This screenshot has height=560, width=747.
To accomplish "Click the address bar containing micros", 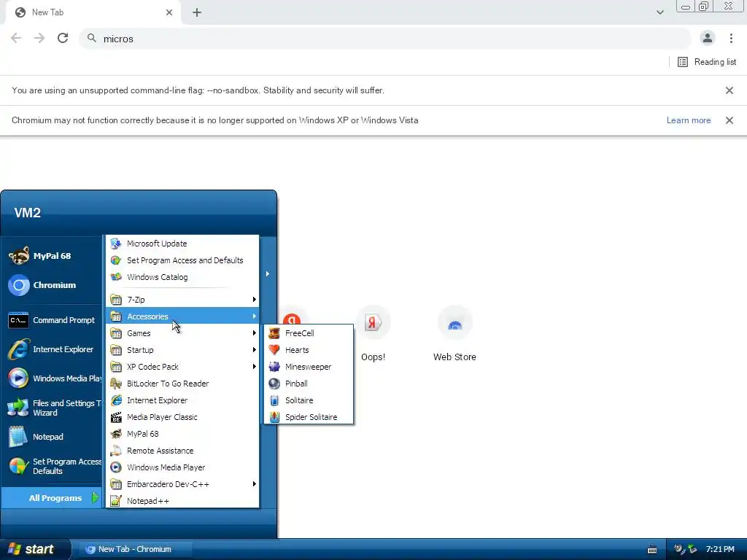I will tap(385, 39).
